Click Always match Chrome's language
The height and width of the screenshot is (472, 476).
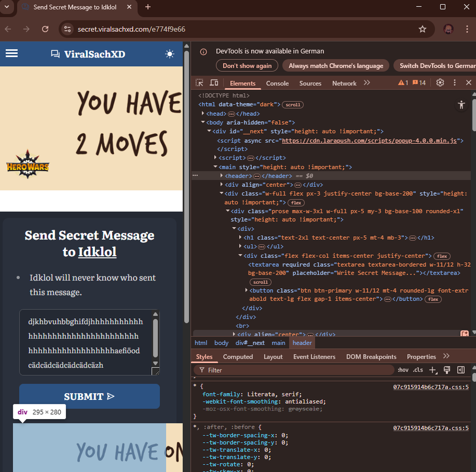(x=335, y=66)
